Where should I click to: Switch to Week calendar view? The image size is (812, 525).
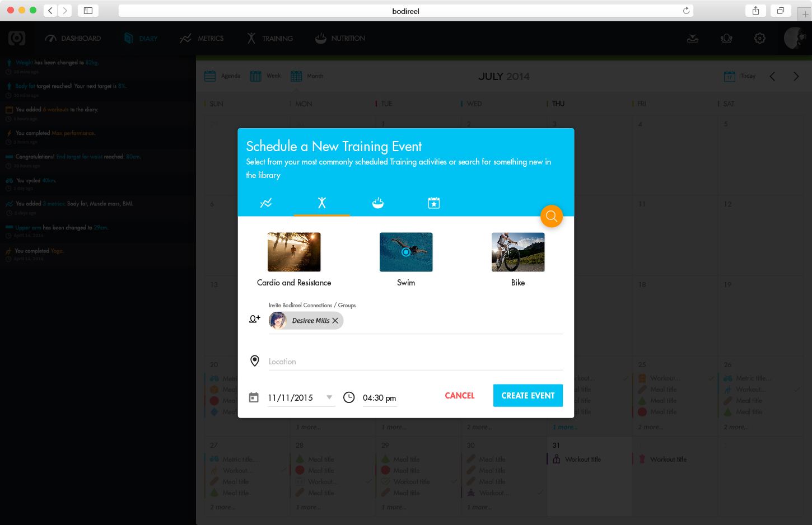coord(265,76)
